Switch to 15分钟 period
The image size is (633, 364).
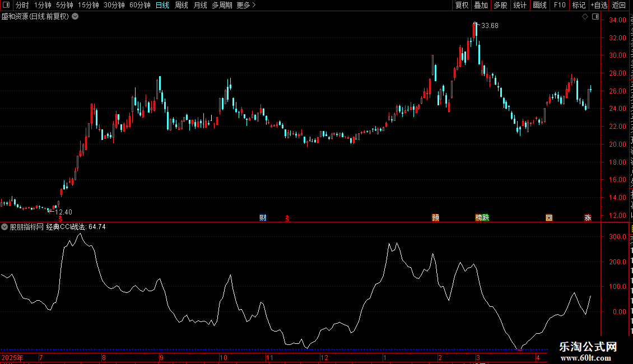coord(89,5)
